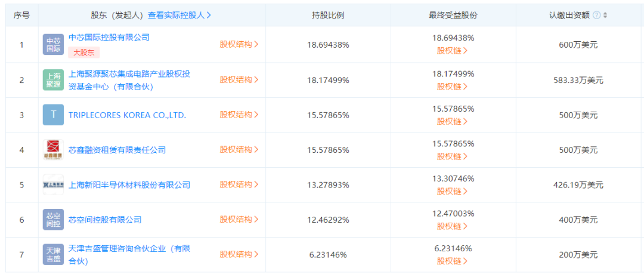Select the 13.30746% beneficial share value
Viewport: 644px width, 274px height.
453,178
